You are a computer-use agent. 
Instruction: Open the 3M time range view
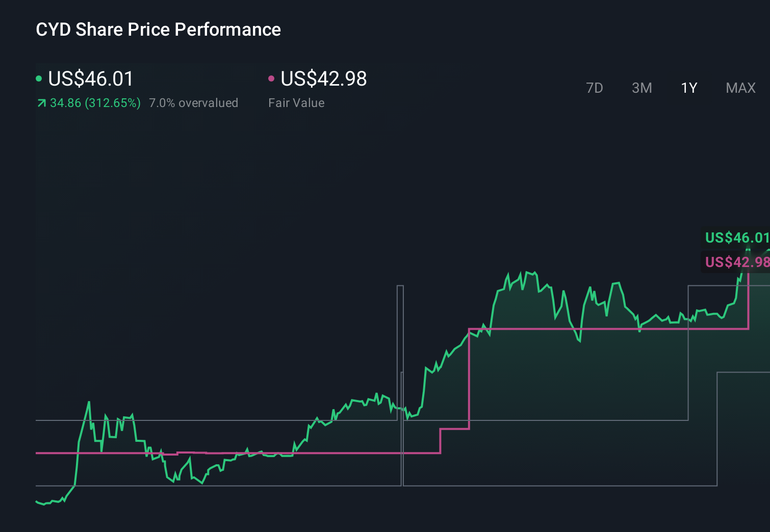tap(641, 88)
